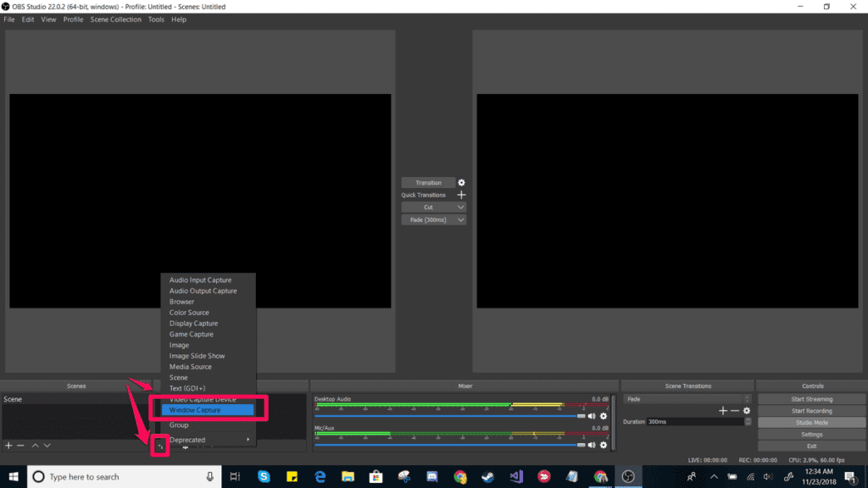Remove scene using the minus icon
868x488 pixels.
(x=20, y=445)
